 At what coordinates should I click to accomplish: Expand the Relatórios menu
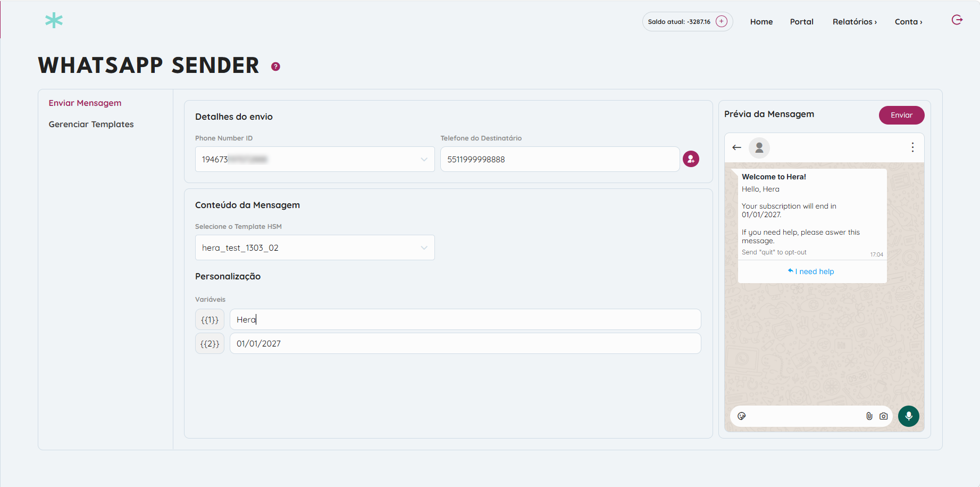point(855,22)
